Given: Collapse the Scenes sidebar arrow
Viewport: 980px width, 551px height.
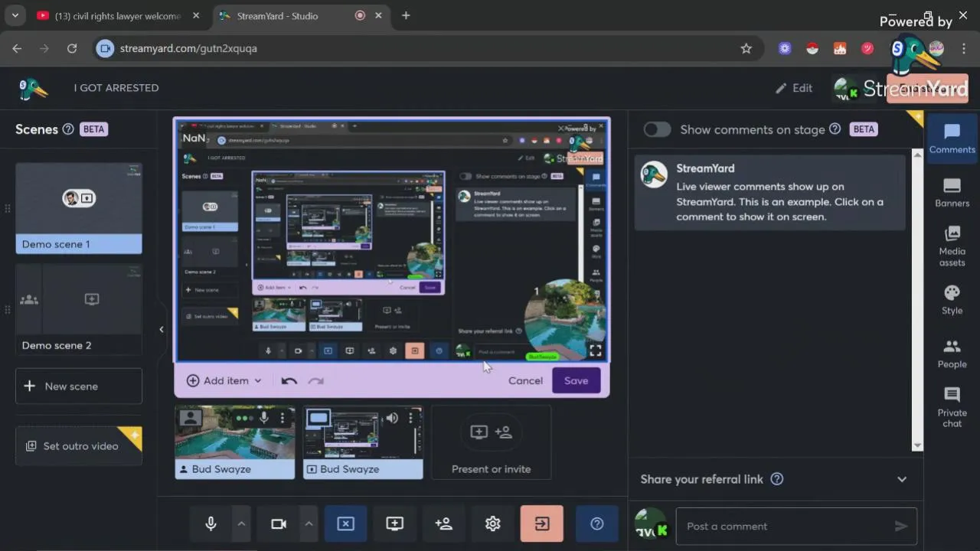Looking at the screenshot, I should [162, 329].
